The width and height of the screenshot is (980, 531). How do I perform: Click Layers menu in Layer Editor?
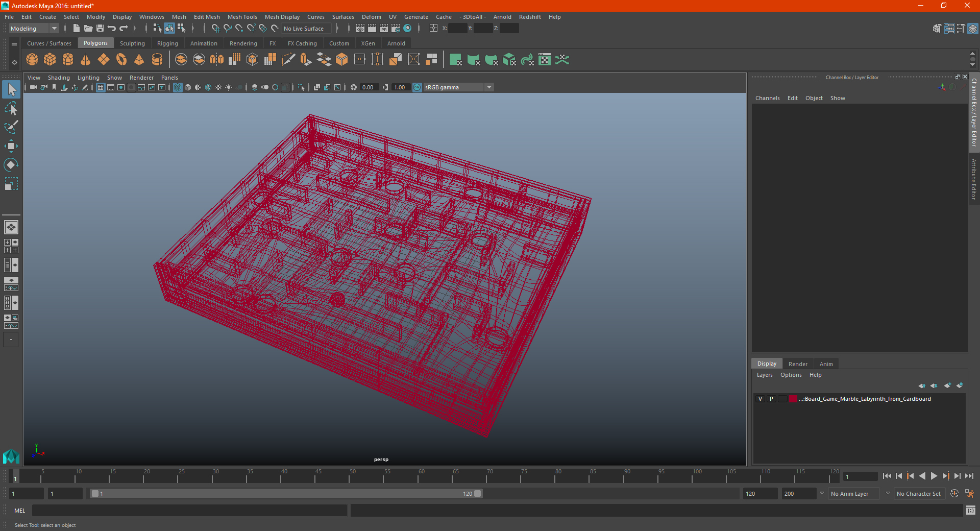click(764, 375)
